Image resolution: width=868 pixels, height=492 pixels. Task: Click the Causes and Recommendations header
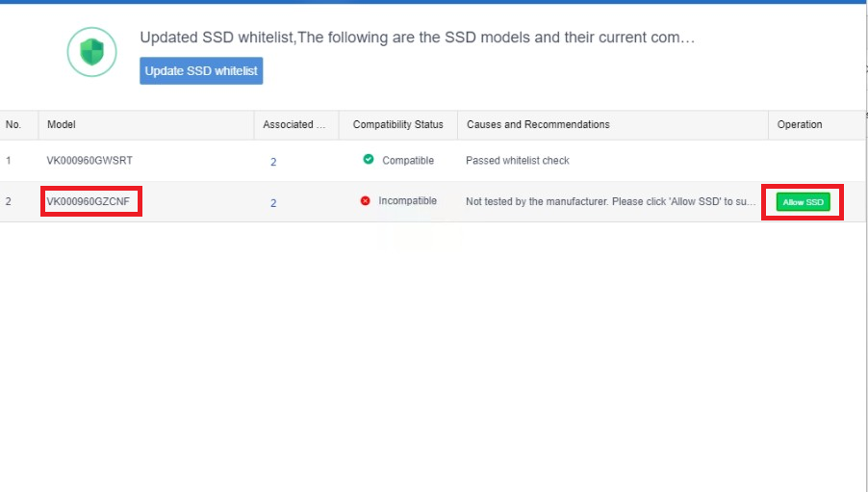click(x=538, y=124)
